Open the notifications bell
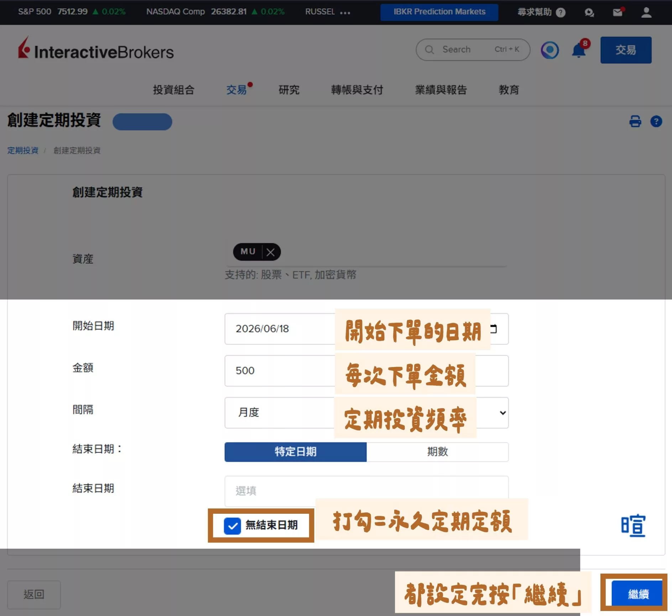The image size is (672, 616). pos(579,50)
